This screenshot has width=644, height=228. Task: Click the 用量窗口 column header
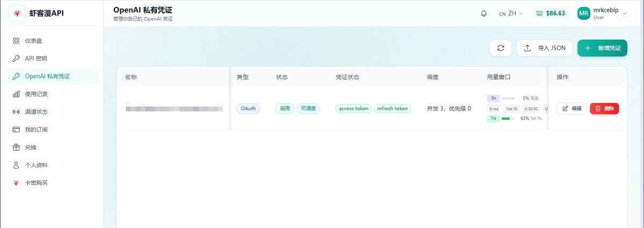[x=499, y=77]
